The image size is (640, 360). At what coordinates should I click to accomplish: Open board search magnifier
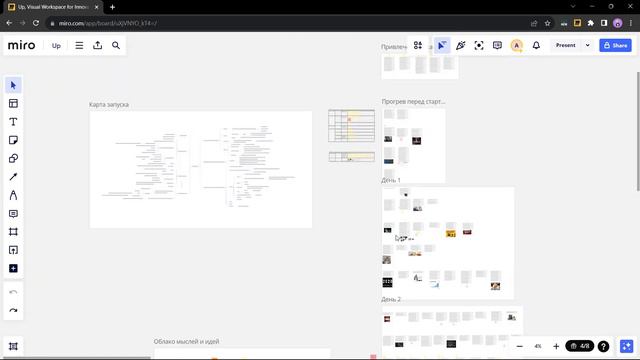pos(116,45)
